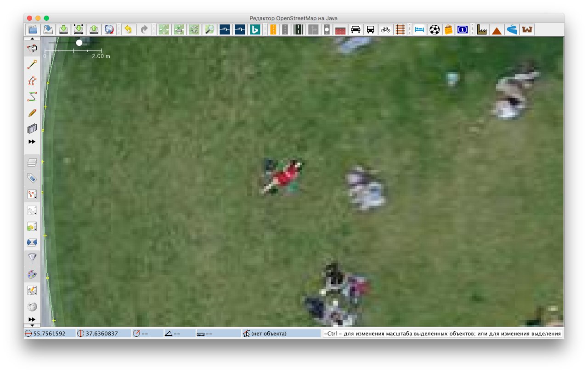Viewport: 588px width, 373px height.
Task: Activate the Select objects tool
Action: 32,48
